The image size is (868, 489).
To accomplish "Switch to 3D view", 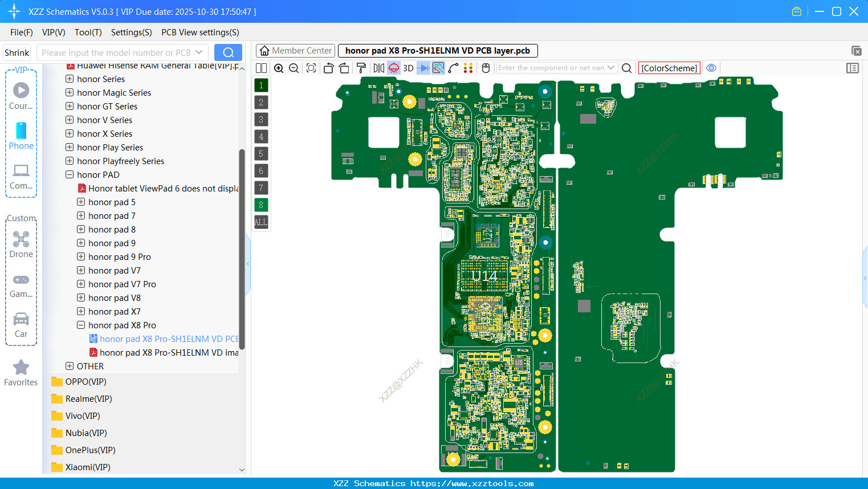I will (x=408, y=68).
